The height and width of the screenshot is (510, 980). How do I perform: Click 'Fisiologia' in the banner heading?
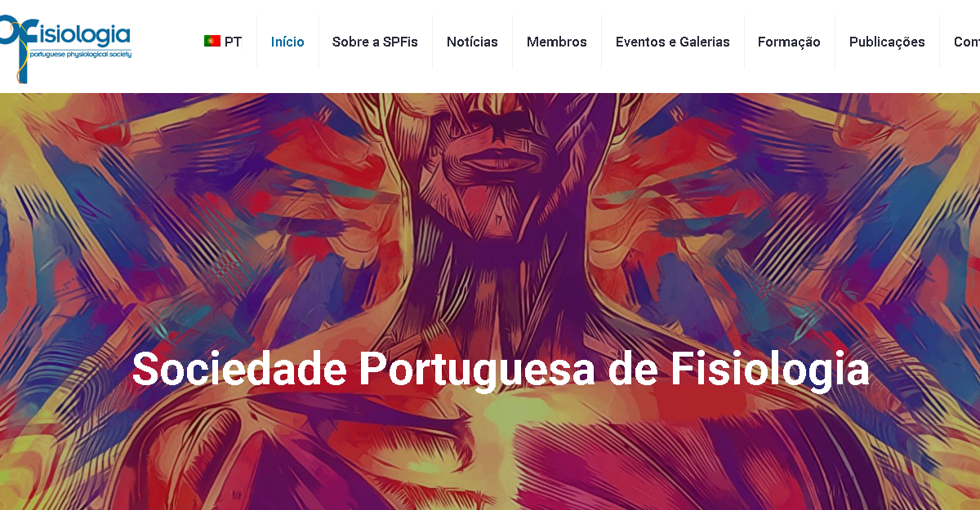(769, 370)
